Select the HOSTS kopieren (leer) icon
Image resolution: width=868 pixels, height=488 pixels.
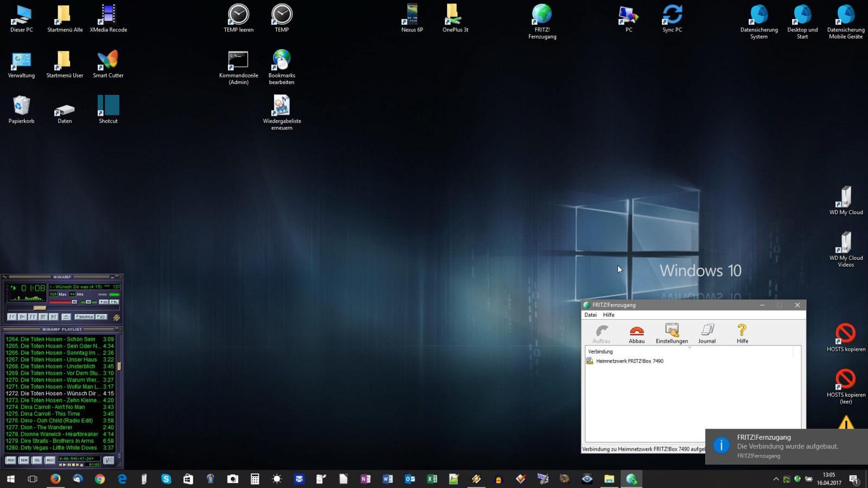(846, 386)
